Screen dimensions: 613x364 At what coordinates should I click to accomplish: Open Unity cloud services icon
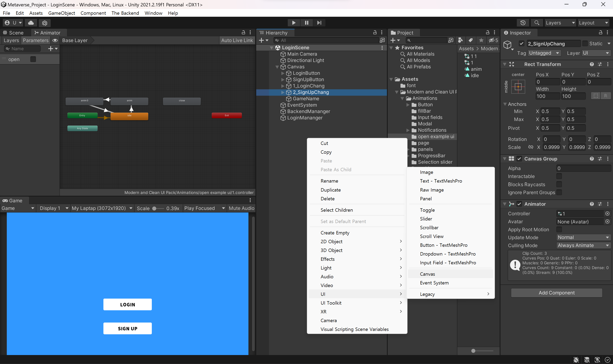click(x=31, y=23)
